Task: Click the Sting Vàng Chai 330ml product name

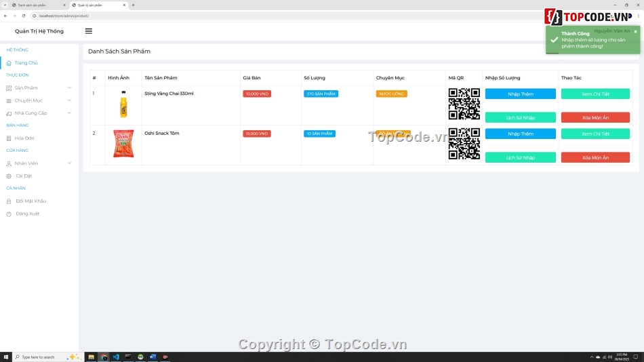Action: click(x=169, y=94)
